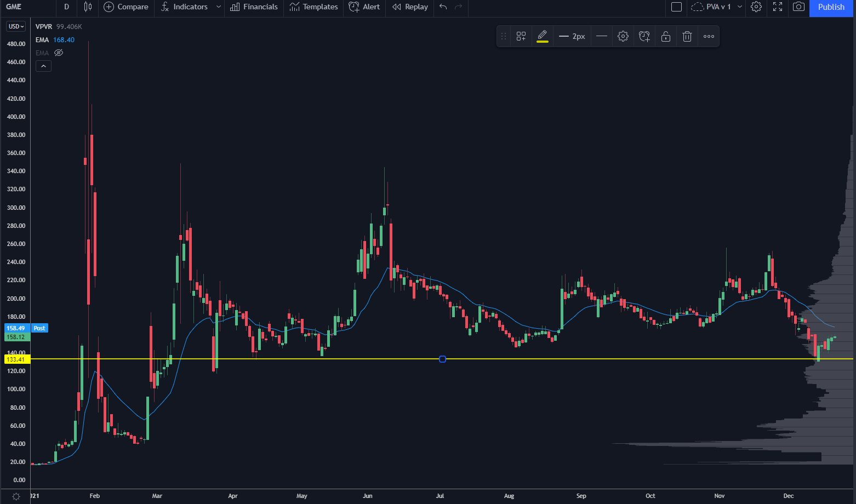Change the USD currency selector
This screenshot has height=504, width=856.
tap(16, 26)
